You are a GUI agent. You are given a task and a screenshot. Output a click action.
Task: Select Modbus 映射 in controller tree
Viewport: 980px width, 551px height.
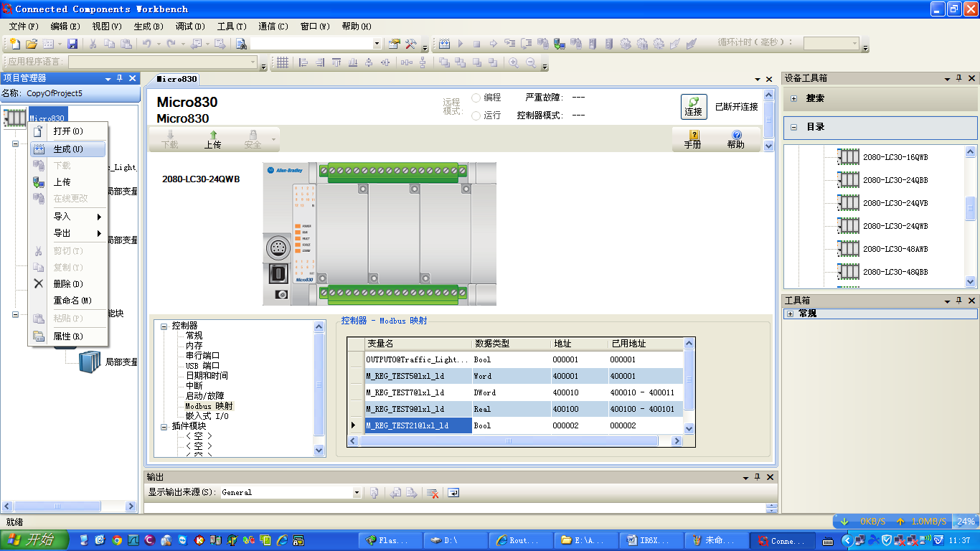(209, 406)
